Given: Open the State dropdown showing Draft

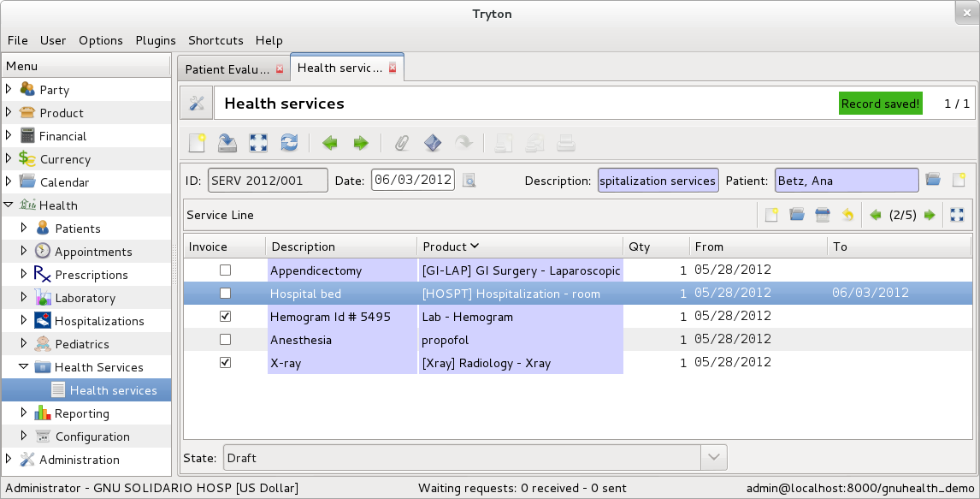Looking at the screenshot, I should pyautogui.click(x=713, y=457).
